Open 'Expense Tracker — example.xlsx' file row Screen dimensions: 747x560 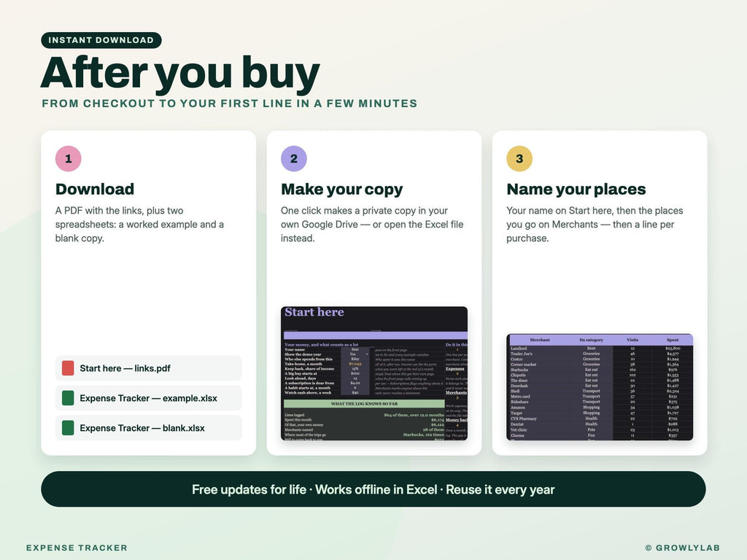149,398
